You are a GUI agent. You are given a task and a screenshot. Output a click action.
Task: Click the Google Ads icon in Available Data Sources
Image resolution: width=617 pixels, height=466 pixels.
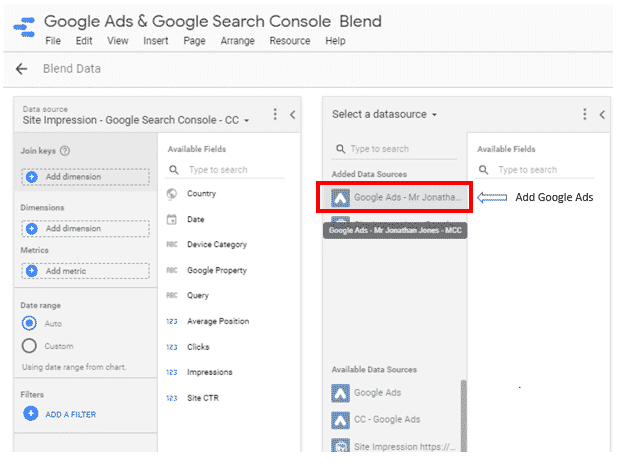pos(340,393)
